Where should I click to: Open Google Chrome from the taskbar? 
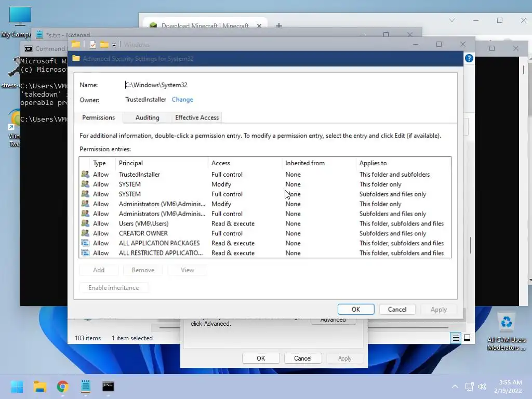(x=63, y=387)
